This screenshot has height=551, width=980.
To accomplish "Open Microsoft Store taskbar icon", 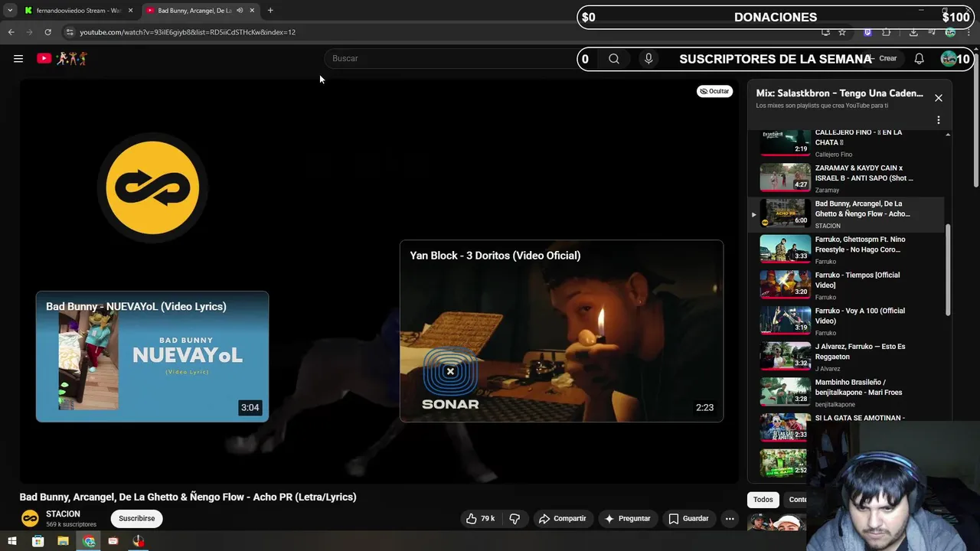I will tap(38, 541).
